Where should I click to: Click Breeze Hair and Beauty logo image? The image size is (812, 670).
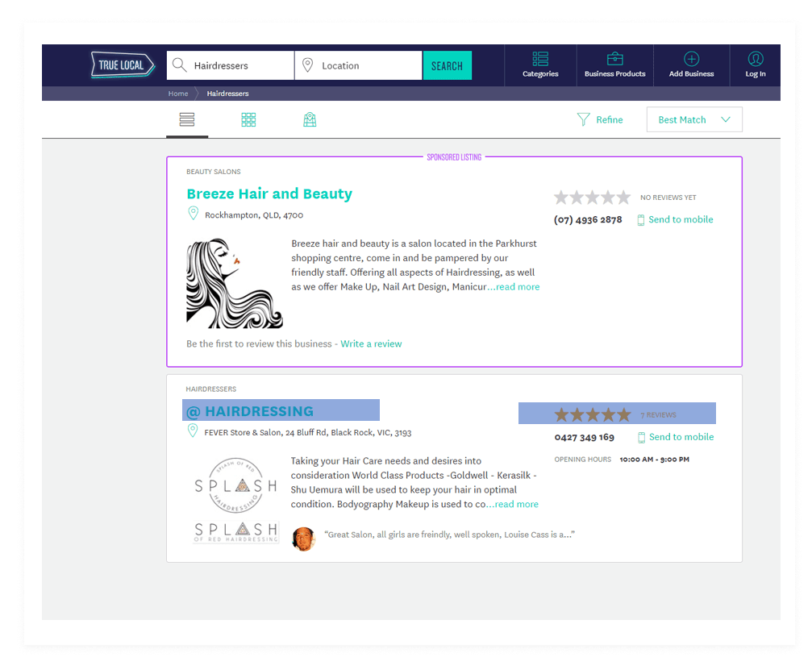point(235,283)
